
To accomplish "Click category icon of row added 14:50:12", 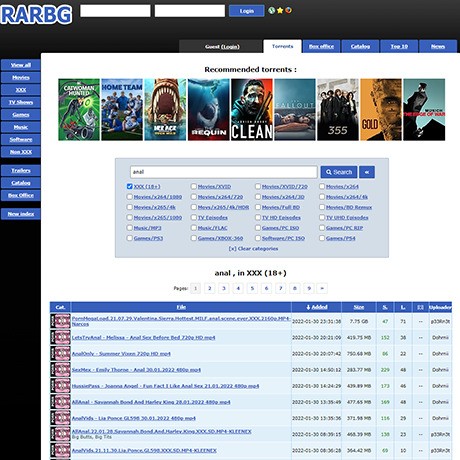I will [60, 370].
